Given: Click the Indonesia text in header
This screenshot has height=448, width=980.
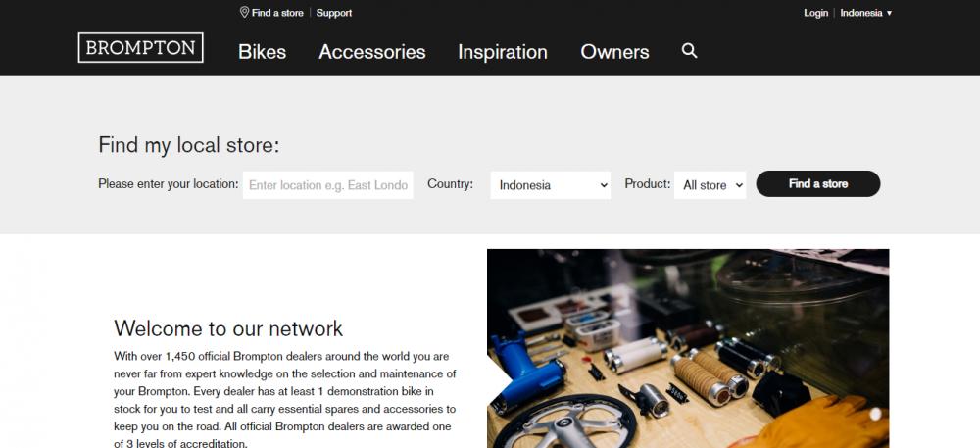Looking at the screenshot, I should 860,13.
